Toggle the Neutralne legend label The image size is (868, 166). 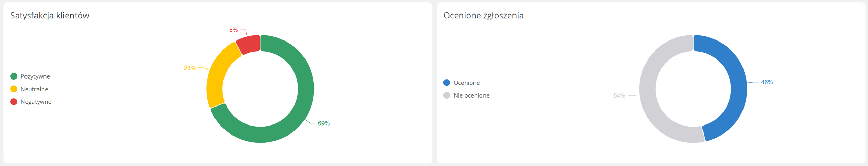tap(34, 89)
